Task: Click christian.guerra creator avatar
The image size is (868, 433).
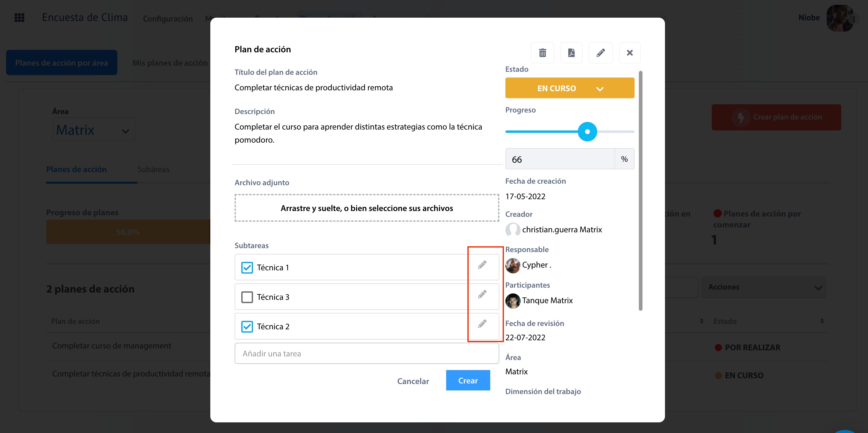Action: [x=512, y=230]
